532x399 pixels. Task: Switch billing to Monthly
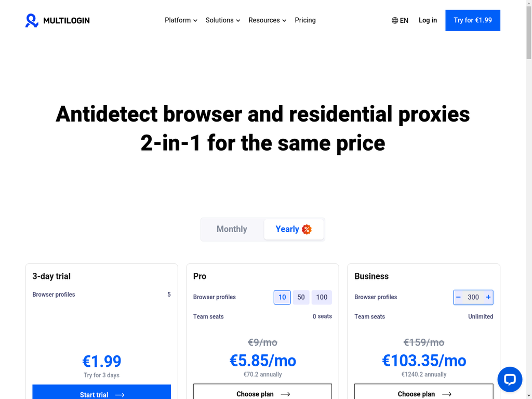pyautogui.click(x=232, y=229)
